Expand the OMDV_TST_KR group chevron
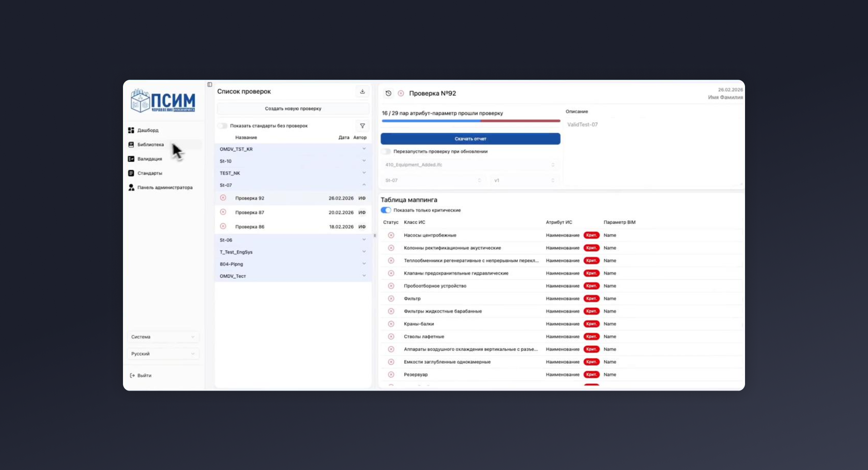Screen dimensions: 868x470 pos(364,149)
